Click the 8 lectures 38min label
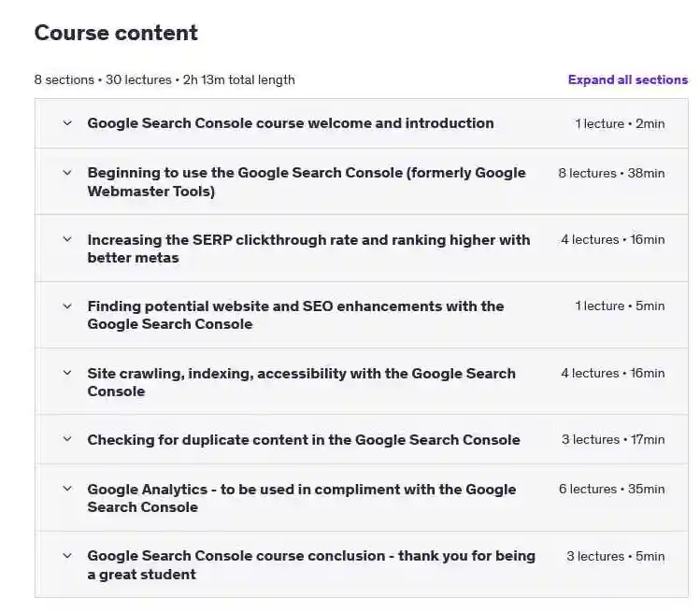The height and width of the screenshot is (612, 700). pyautogui.click(x=611, y=173)
